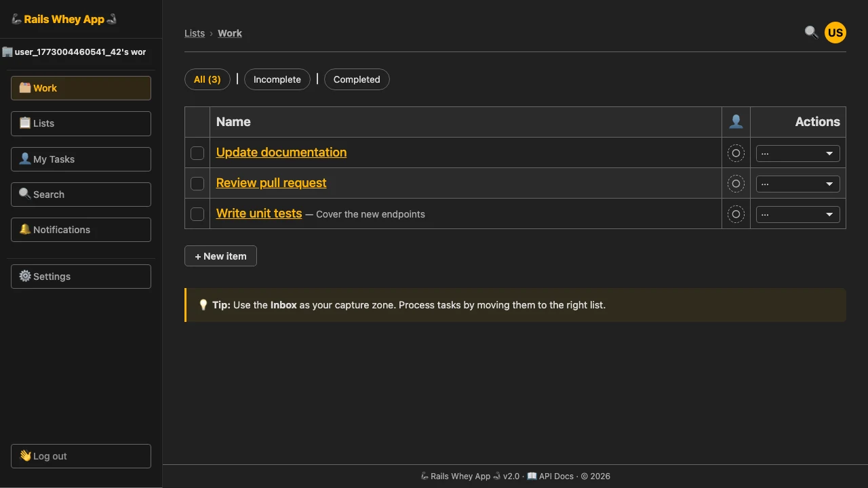This screenshot has width=868, height=488.
Task: Click the 'Cover the new endpoints' description text
Action: tap(370, 214)
